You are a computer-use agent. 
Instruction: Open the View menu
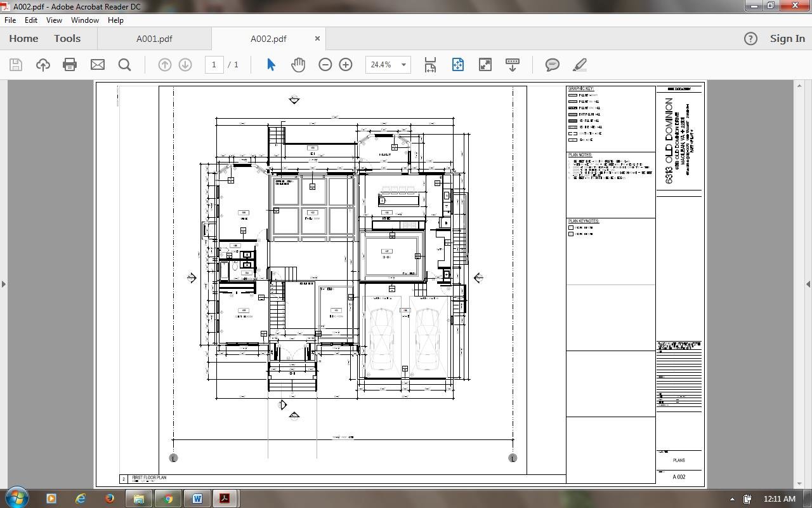pos(54,20)
